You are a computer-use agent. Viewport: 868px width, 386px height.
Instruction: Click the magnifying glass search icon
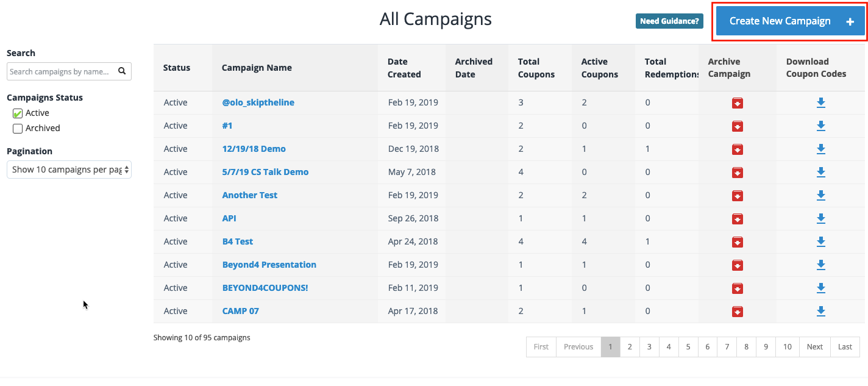click(122, 71)
